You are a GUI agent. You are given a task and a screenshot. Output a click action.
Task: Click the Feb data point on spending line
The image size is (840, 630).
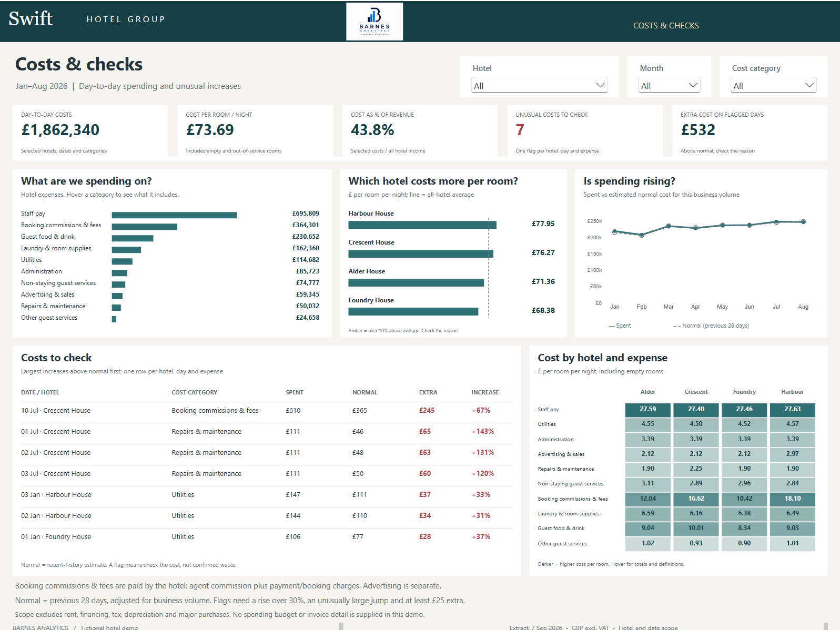[x=642, y=235]
